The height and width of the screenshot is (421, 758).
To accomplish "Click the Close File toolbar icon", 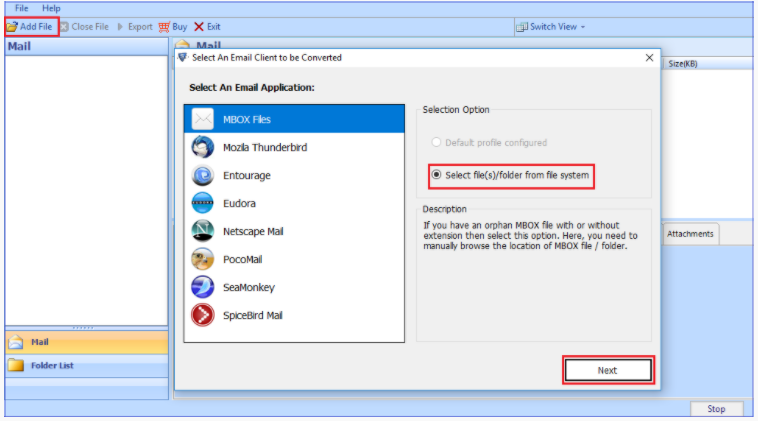I will click(x=64, y=27).
